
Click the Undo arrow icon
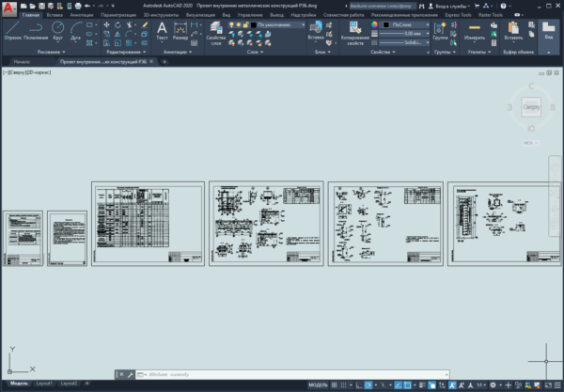87,6
